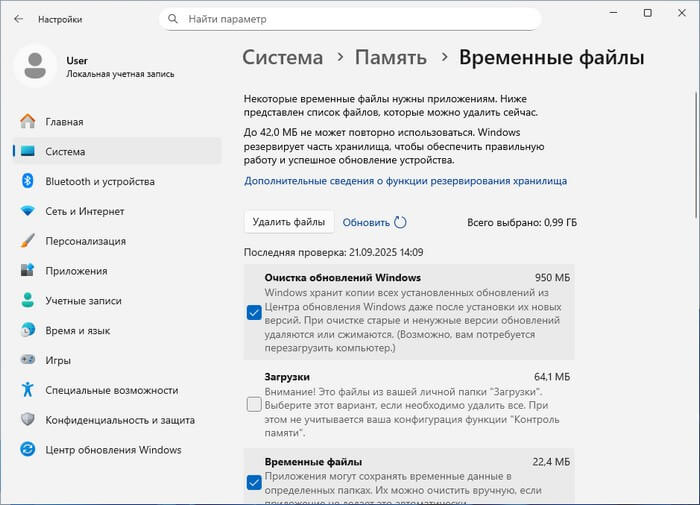
Task: Open Bluetooth и устройства section
Action: click(117, 181)
